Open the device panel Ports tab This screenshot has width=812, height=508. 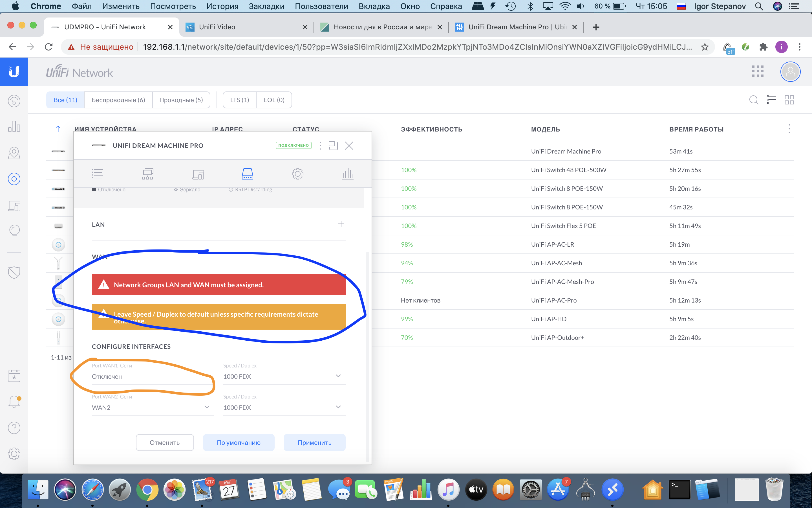pos(248,174)
